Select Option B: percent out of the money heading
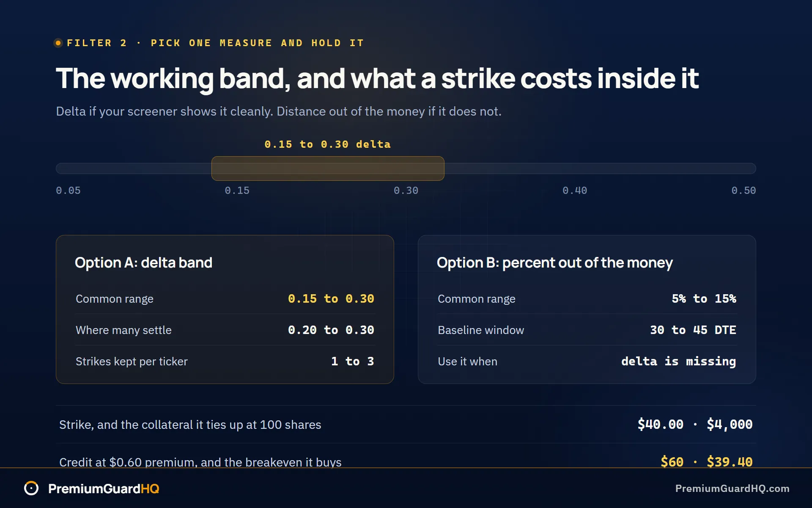Screen dimensions: 812x508 click(554, 262)
